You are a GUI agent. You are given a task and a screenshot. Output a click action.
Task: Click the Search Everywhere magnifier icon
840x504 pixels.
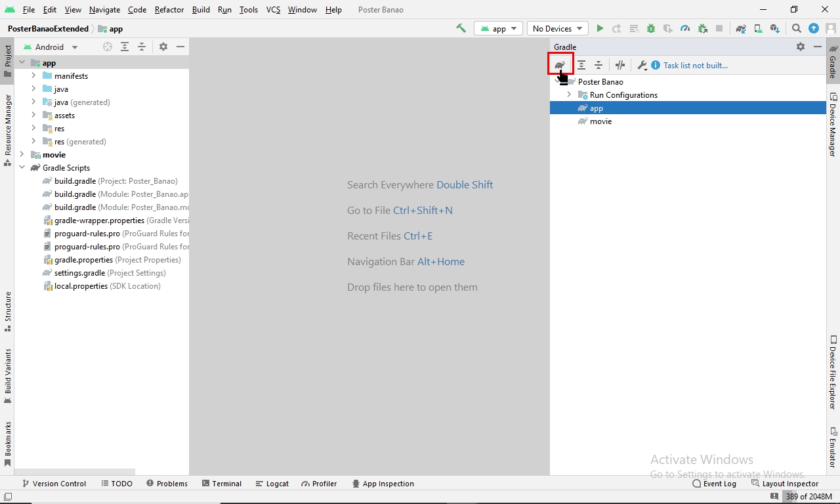tap(797, 28)
